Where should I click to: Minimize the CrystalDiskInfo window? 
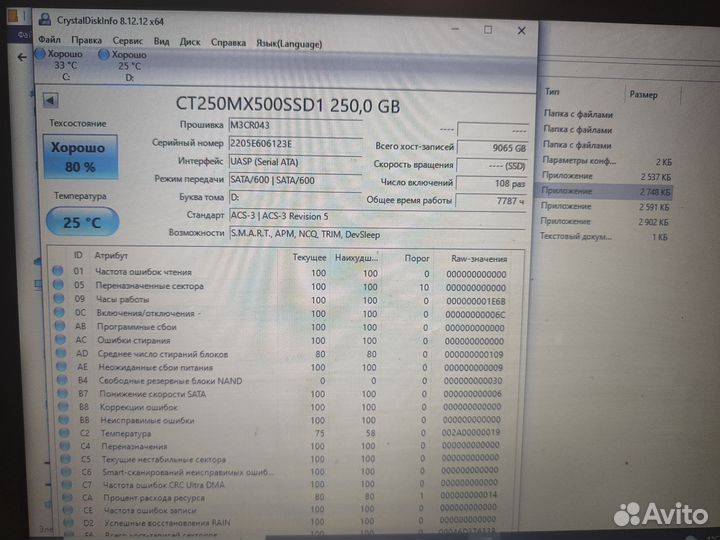(456, 29)
